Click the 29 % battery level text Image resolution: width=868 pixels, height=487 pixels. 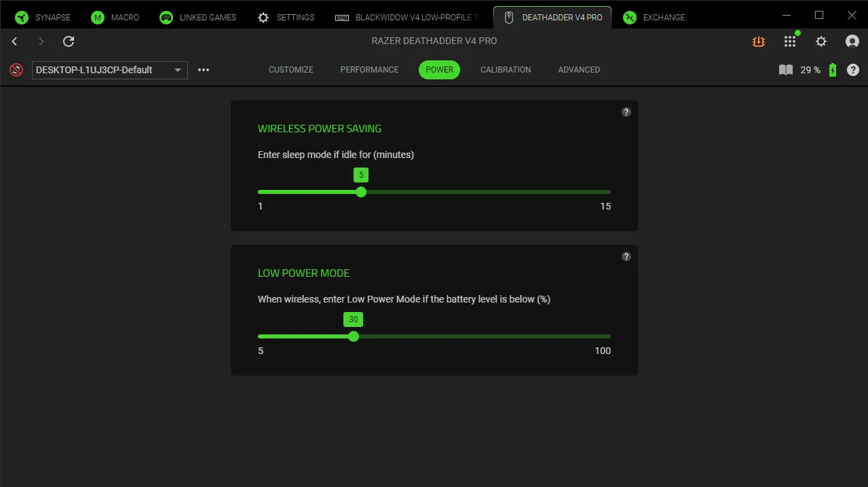[810, 70]
